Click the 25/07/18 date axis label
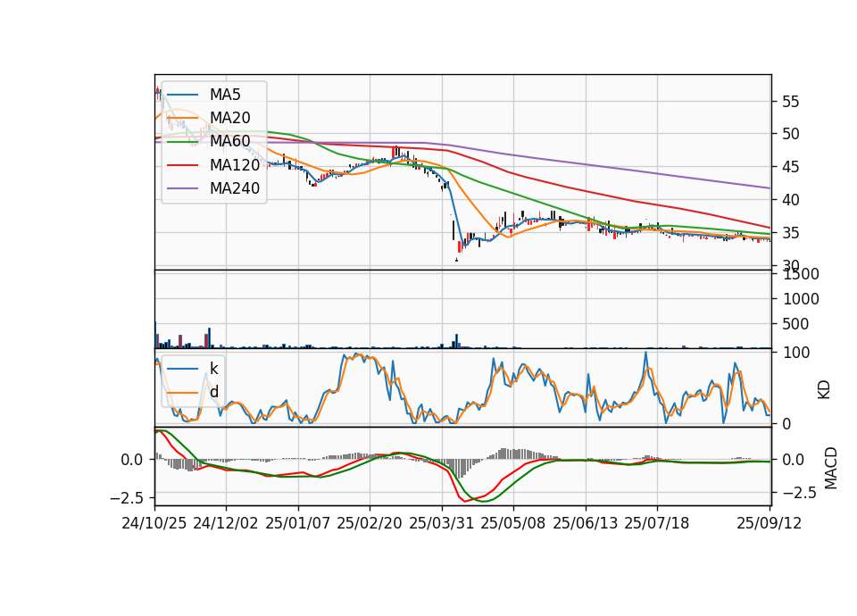This screenshot has width=857, height=616. [x=657, y=523]
